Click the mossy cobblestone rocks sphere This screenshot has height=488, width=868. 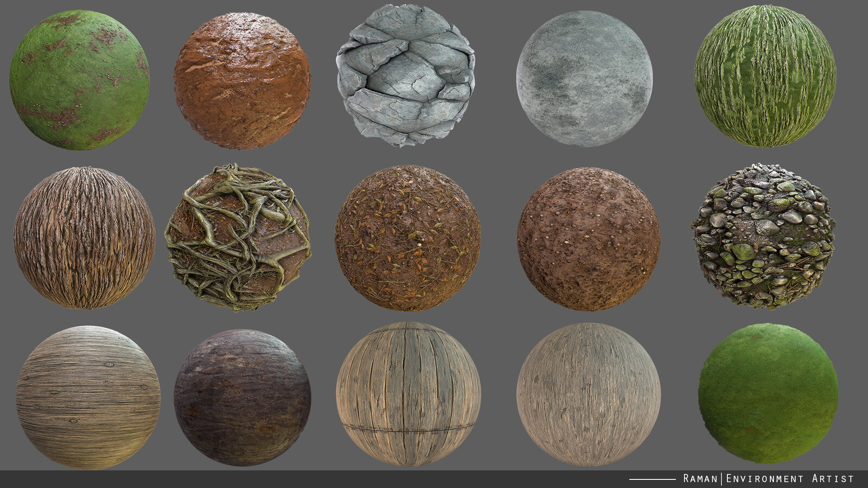click(x=763, y=236)
